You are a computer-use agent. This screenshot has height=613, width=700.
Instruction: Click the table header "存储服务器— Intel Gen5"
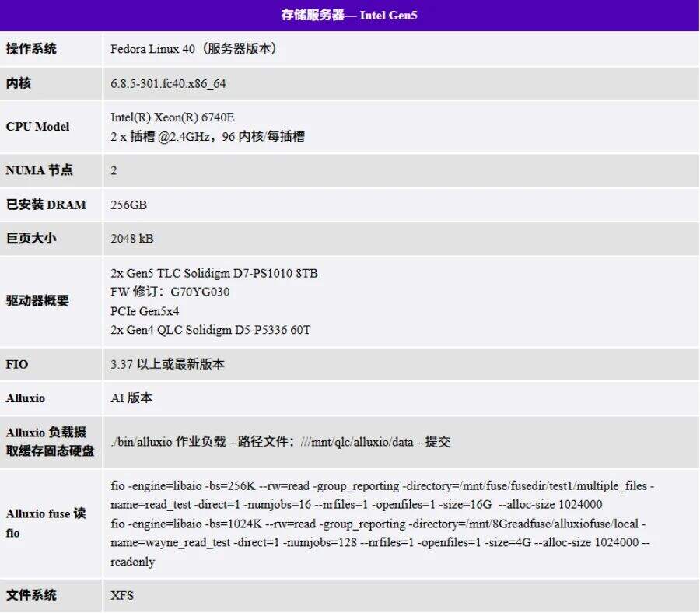point(349,15)
